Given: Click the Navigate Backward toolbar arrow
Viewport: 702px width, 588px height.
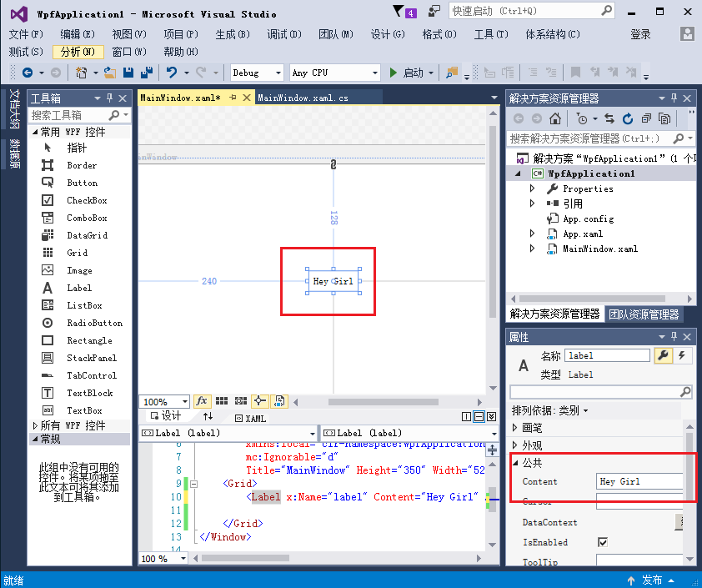Looking at the screenshot, I should tap(28, 73).
